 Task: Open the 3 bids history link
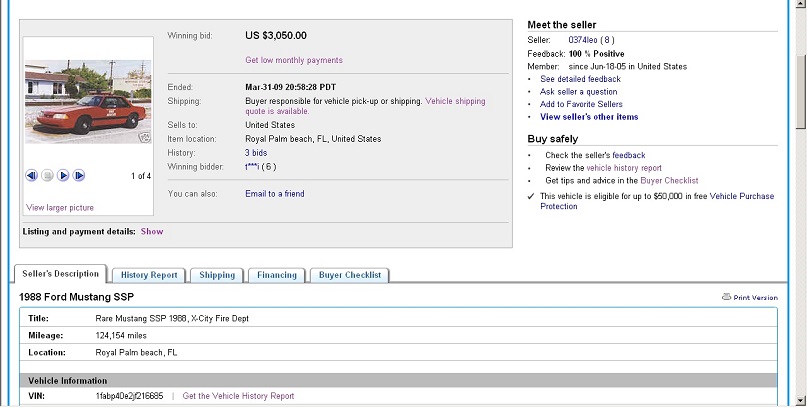[256, 153]
